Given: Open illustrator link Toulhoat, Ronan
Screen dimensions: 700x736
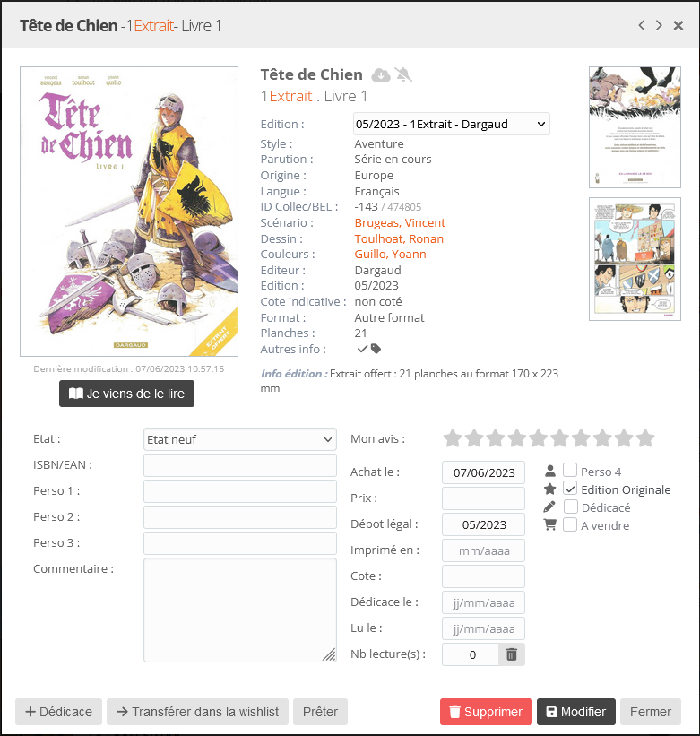Looking at the screenshot, I should click(x=399, y=238).
